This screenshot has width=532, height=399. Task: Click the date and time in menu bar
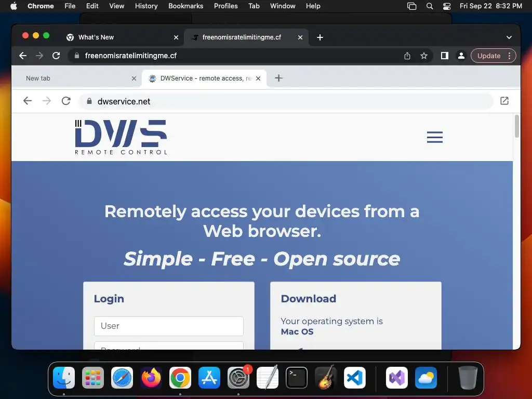[x=490, y=6]
